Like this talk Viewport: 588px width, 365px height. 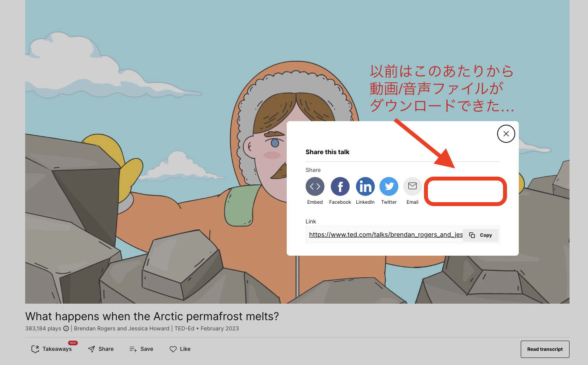180,349
